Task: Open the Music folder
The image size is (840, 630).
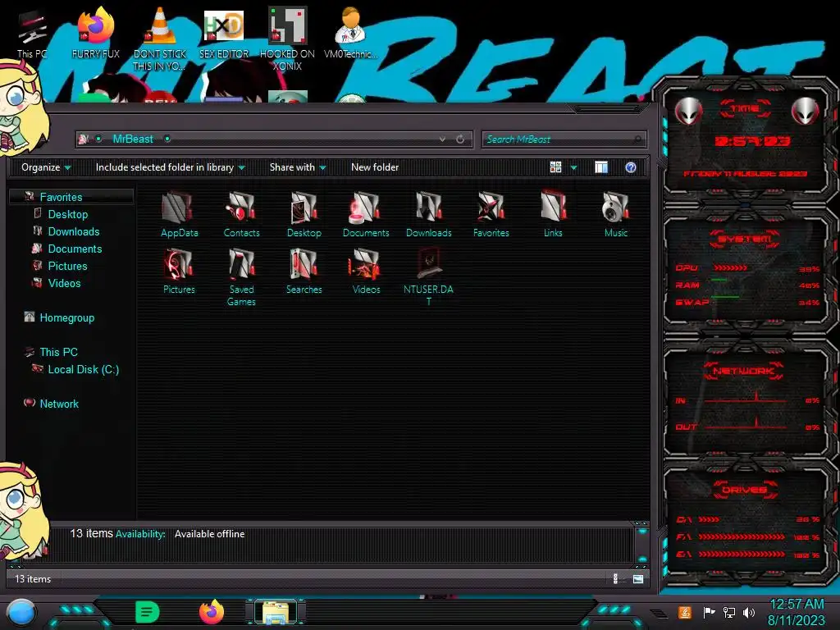Action: (615, 214)
